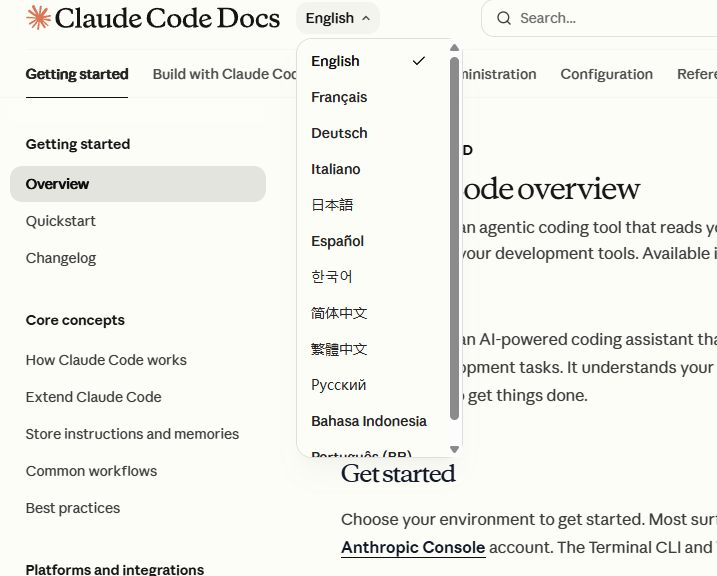The image size is (717, 576).
Task: Click the language list scroll up arrow
Action: click(x=454, y=48)
